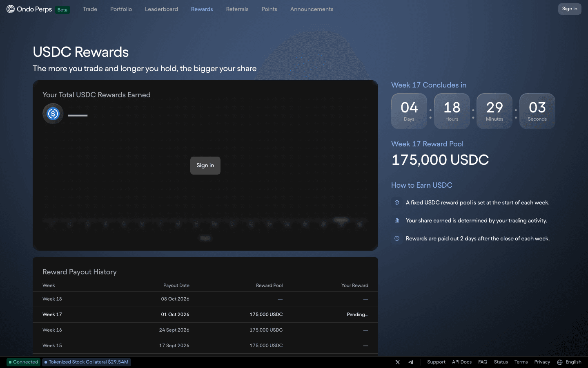Viewport: 588px width, 368px height.
Task: Select the Week 17 row label
Action: [x=52, y=314]
